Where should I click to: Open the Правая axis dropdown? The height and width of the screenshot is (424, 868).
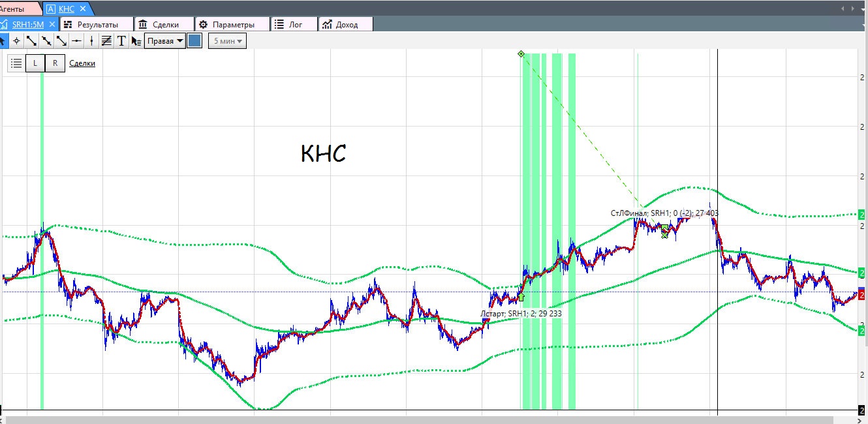click(x=164, y=40)
